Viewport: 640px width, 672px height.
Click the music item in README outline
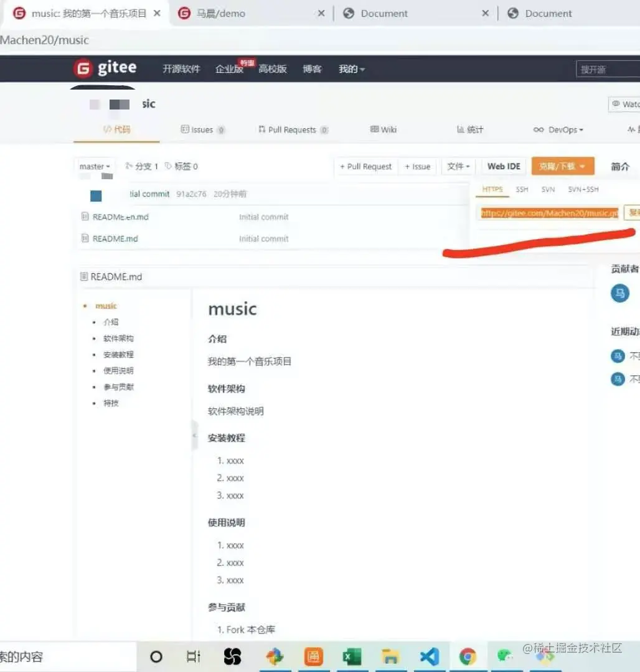106,306
